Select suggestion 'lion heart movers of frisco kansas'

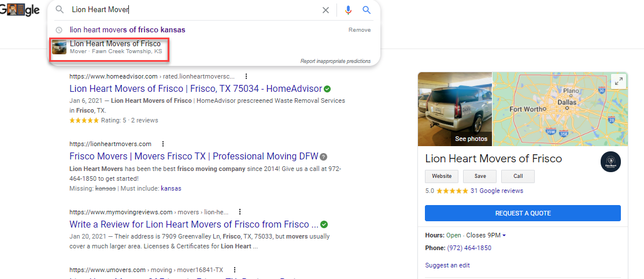[127, 29]
